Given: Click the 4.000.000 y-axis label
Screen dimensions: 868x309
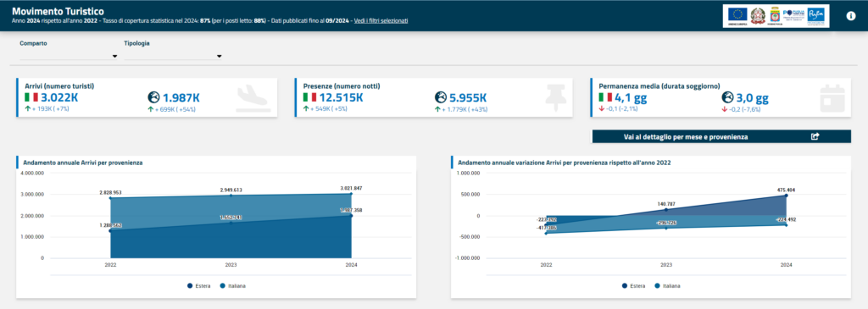Looking at the screenshot, I should click(x=32, y=173).
